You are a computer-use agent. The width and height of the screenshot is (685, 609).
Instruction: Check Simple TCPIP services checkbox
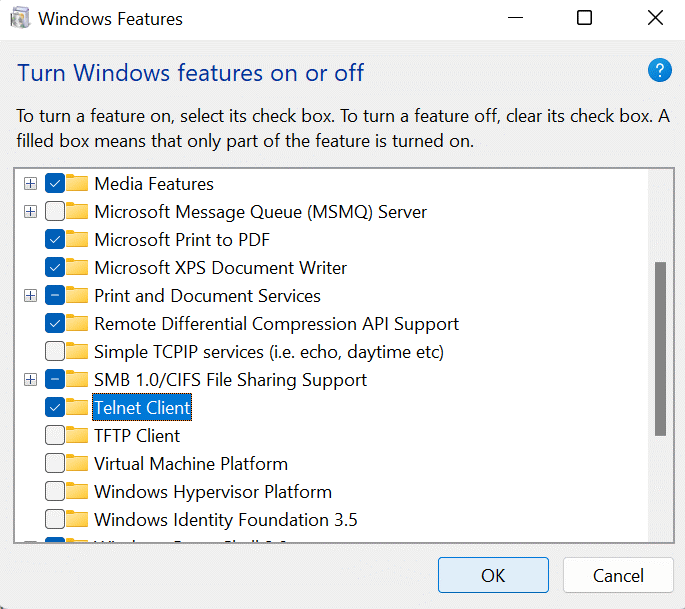pyautogui.click(x=55, y=352)
